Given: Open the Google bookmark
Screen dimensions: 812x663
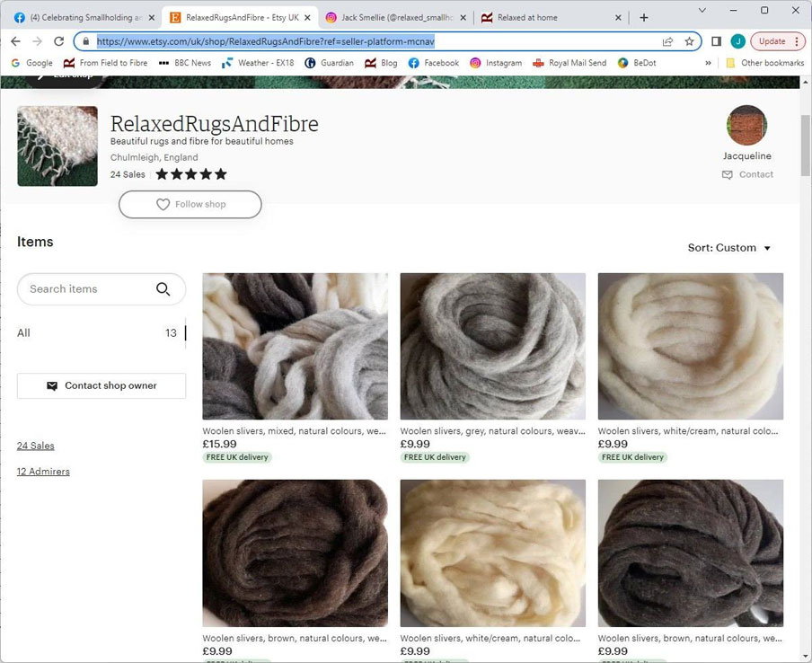Looking at the screenshot, I should (32, 63).
